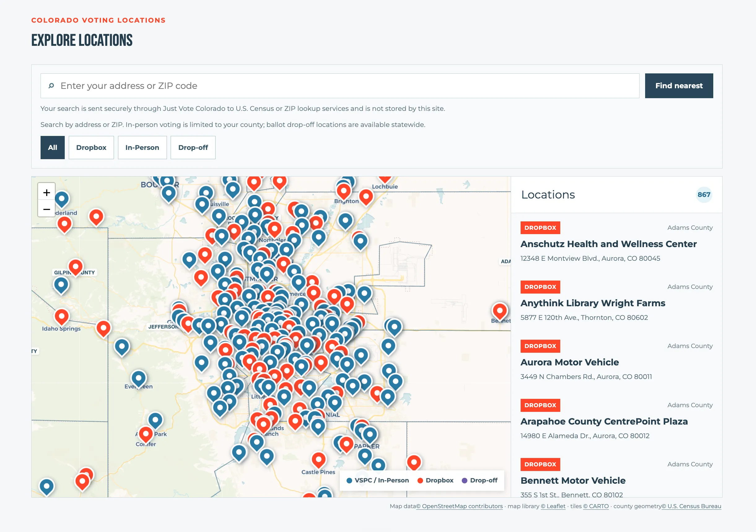Click DROPBOX tag on Anschutz Health listing
The image size is (756, 532).
click(x=540, y=228)
